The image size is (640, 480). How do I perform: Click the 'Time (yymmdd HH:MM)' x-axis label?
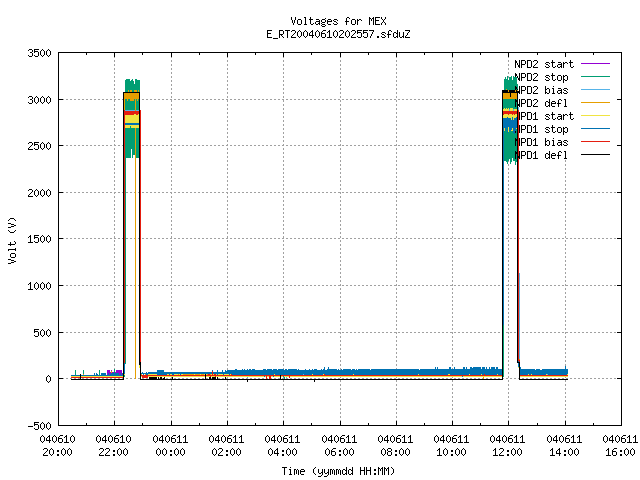tap(338, 471)
